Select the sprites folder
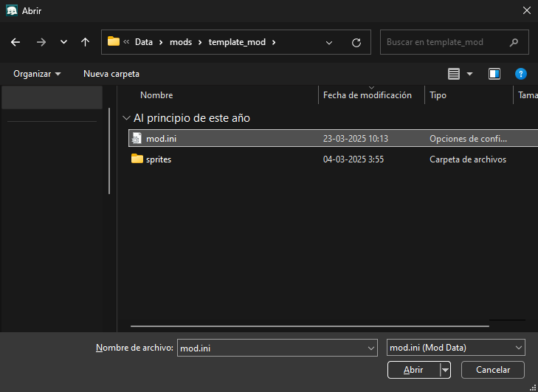The height and width of the screenshot is (392, 538). [159, 159]
